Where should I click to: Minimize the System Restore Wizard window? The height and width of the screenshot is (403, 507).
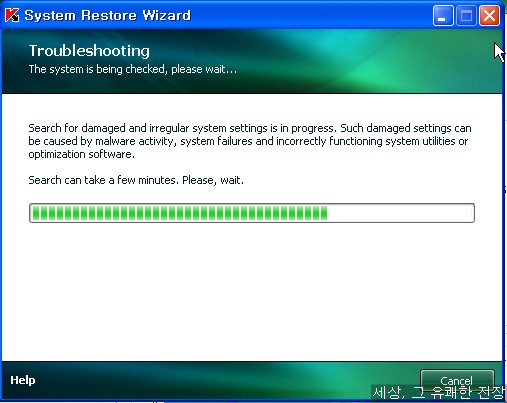443,15
